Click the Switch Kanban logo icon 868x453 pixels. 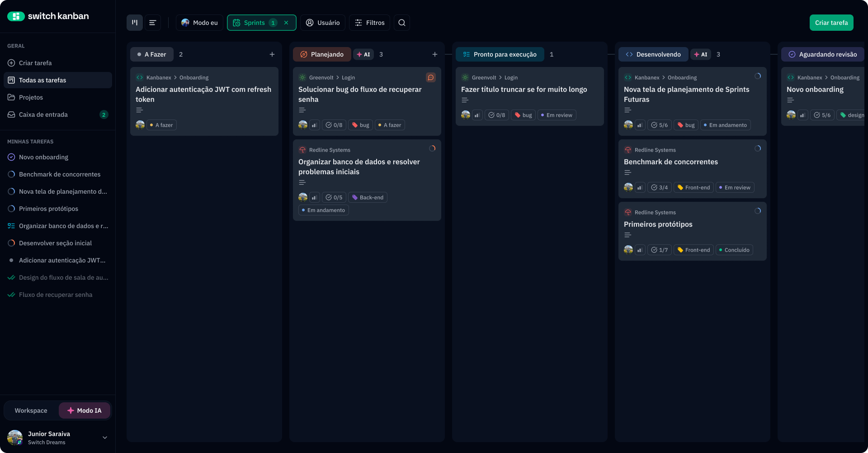coord(16,16)
